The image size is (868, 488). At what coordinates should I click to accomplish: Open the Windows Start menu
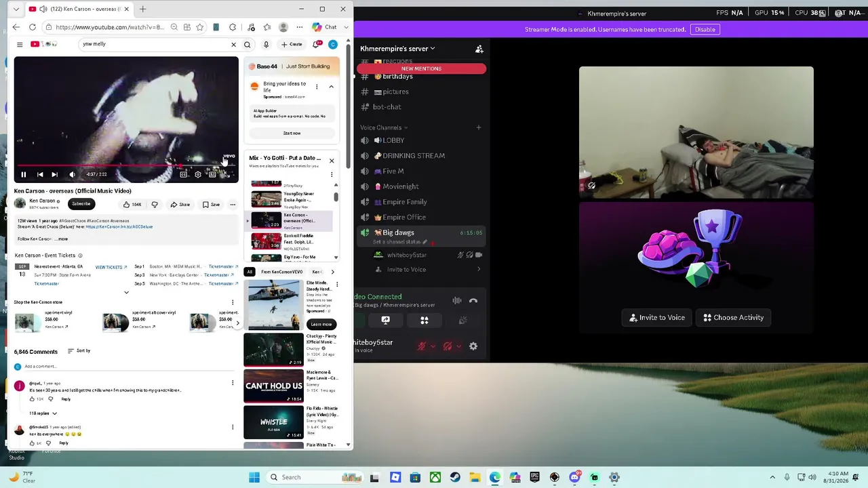(254, 477)
